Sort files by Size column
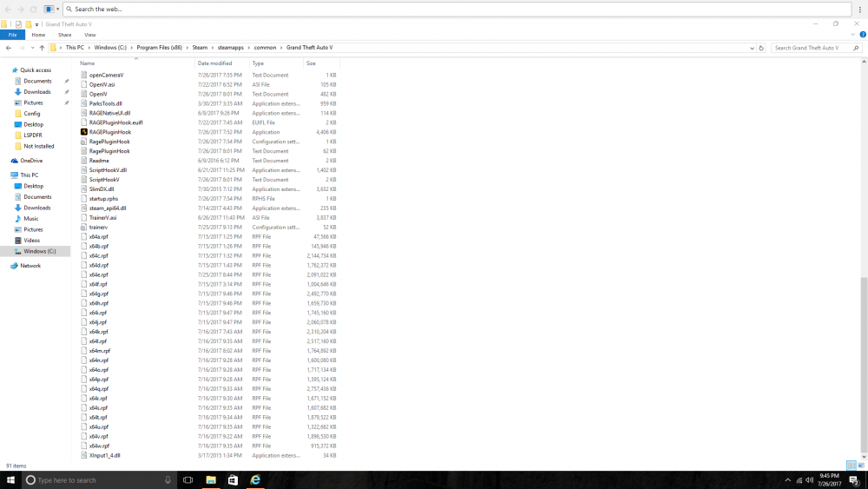 [x=321, y=63]
